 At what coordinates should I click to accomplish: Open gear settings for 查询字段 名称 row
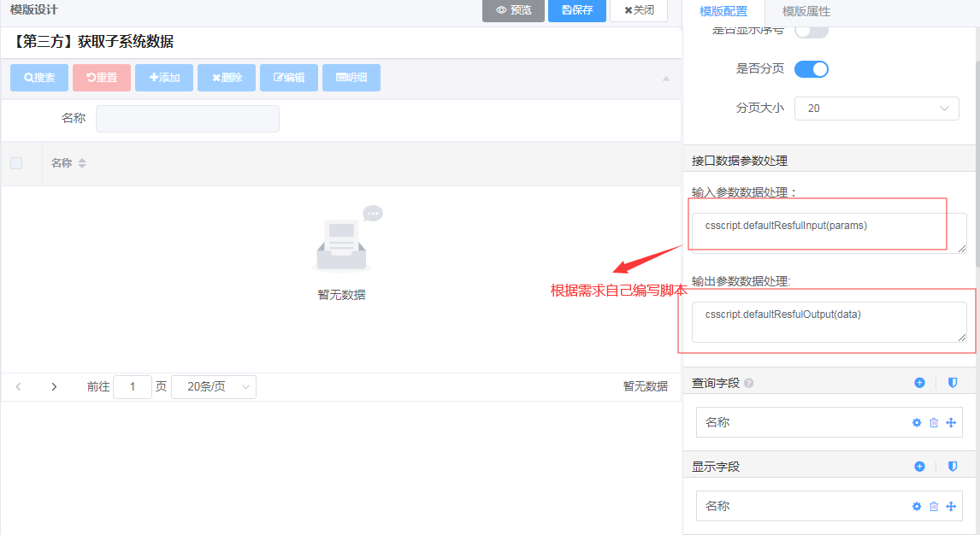(x=917, y=422)
